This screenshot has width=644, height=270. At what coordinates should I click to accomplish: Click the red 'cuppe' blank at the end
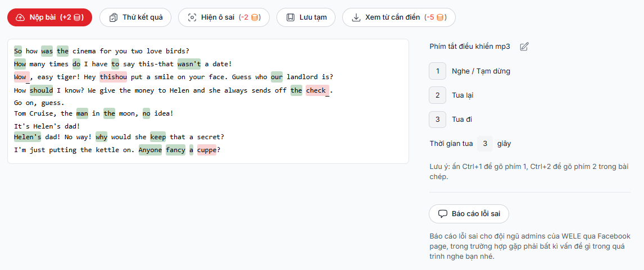pyautogui.click(x=206, y=150)
